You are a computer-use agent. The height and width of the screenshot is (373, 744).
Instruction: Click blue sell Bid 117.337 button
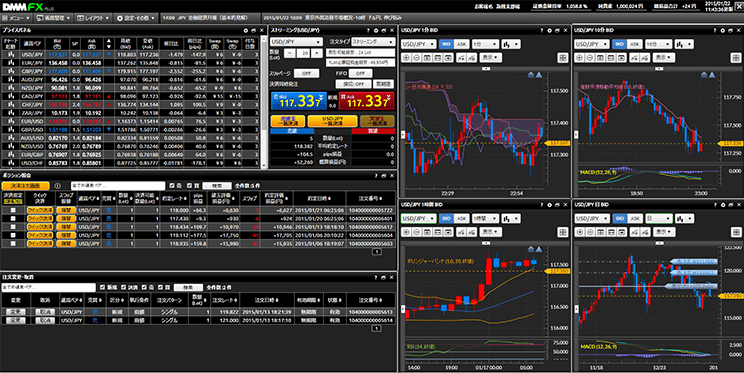(x=299, y=101)
